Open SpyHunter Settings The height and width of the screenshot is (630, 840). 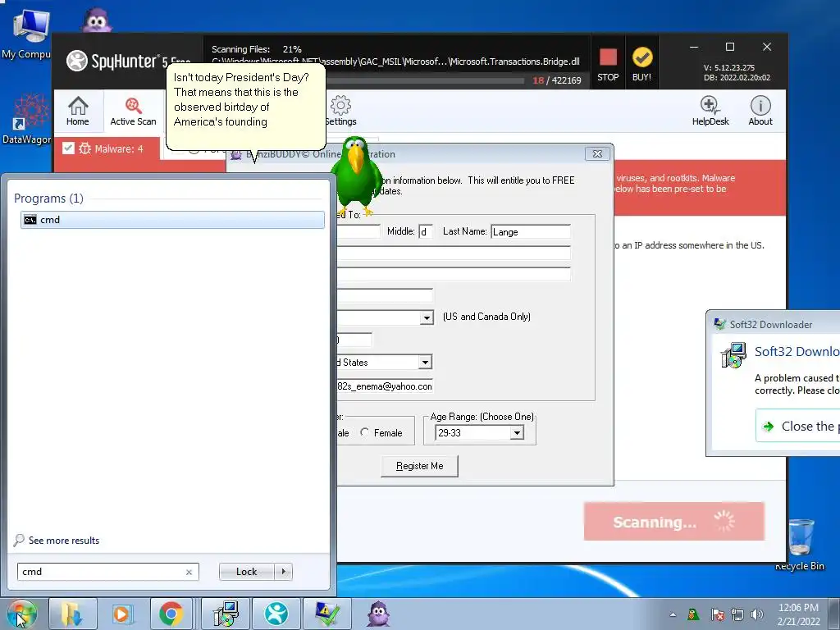click(x=340, y=111)
